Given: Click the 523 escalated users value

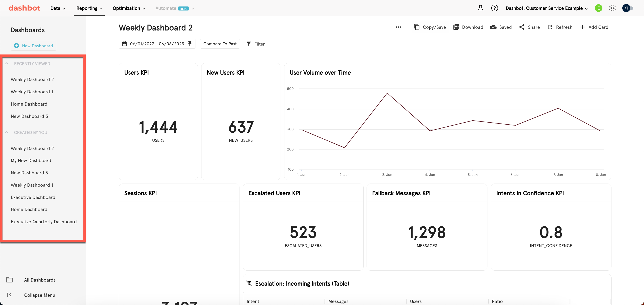Looking at the screenshot, I should 303,232.
